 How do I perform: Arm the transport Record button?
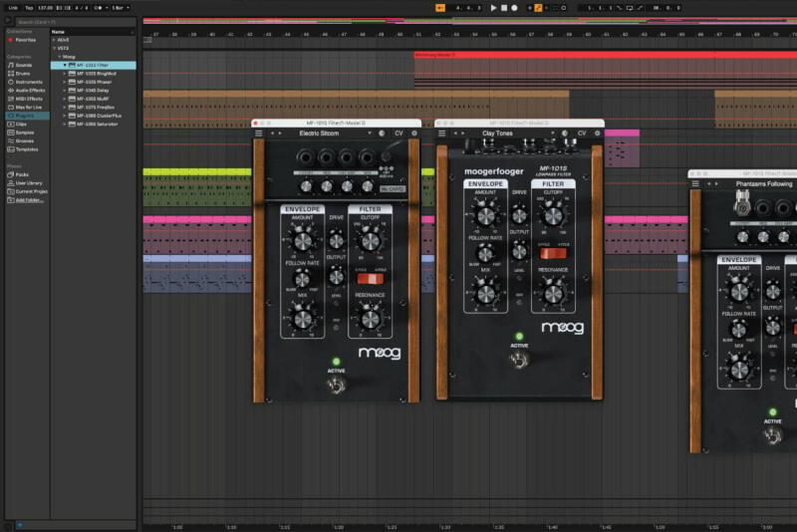[514, 8]
